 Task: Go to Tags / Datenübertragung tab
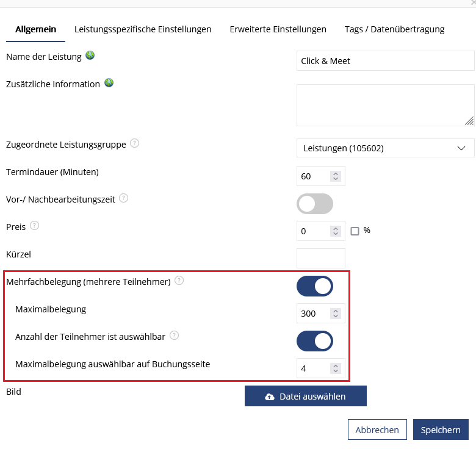click(x=395, y=29)
